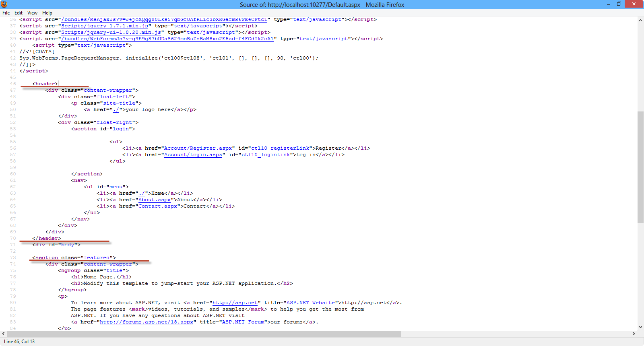Follow the About.aspx link

coord(155,200)
